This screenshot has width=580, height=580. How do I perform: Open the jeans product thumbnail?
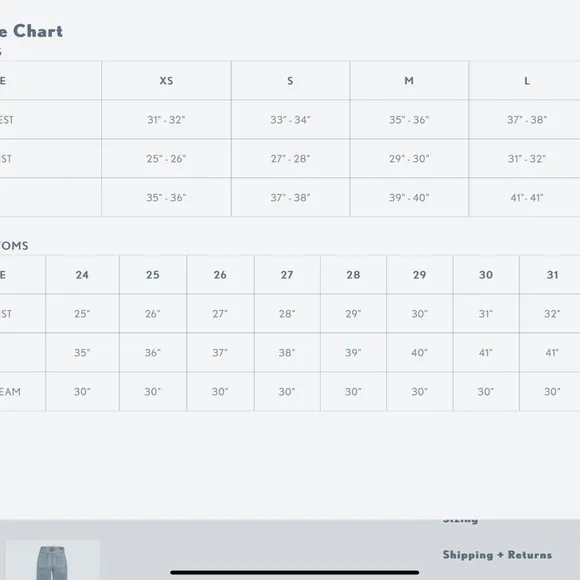point(52,560)
